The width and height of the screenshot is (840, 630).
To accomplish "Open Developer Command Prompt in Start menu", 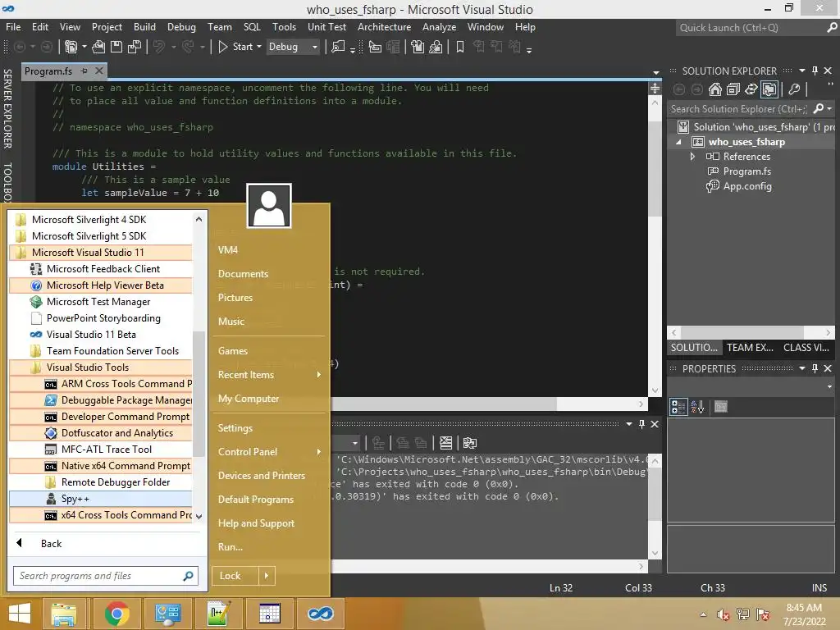I will (101, 417).
